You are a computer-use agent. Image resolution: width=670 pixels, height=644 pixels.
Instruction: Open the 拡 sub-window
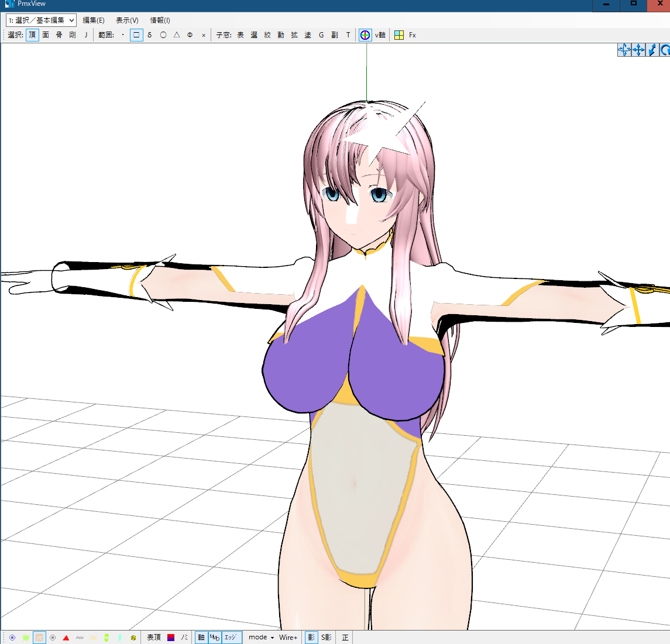(294, 35)
